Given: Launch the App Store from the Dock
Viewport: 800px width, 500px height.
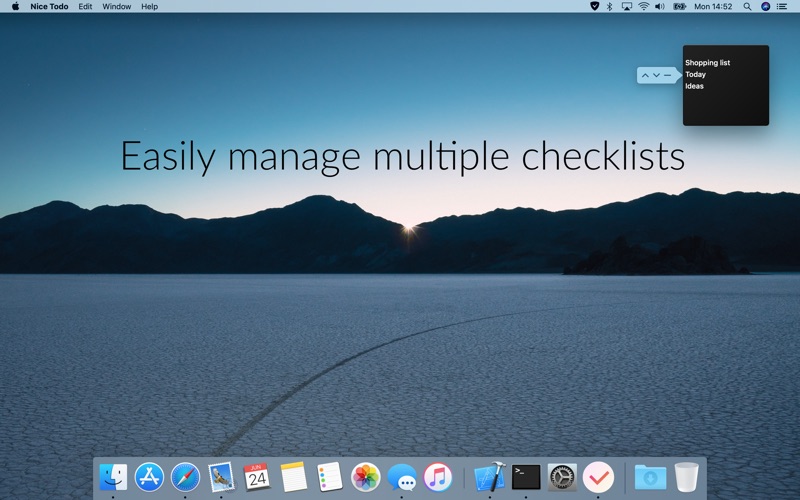Looking at the screenshot, I should [149, 477].
